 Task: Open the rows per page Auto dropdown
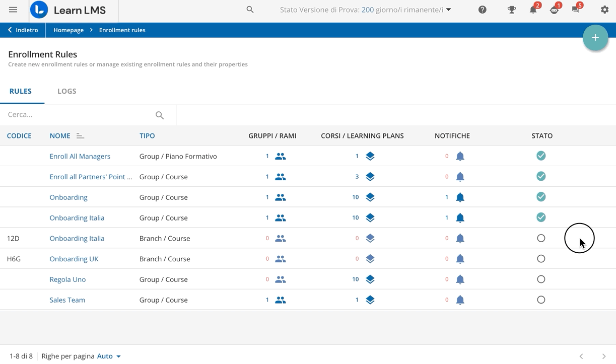[x=109, y=356]
